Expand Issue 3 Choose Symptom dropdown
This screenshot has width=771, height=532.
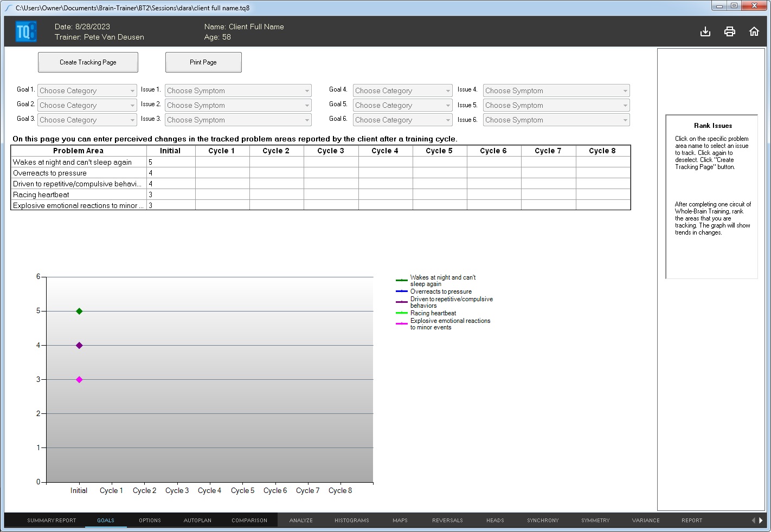(239, 120)
